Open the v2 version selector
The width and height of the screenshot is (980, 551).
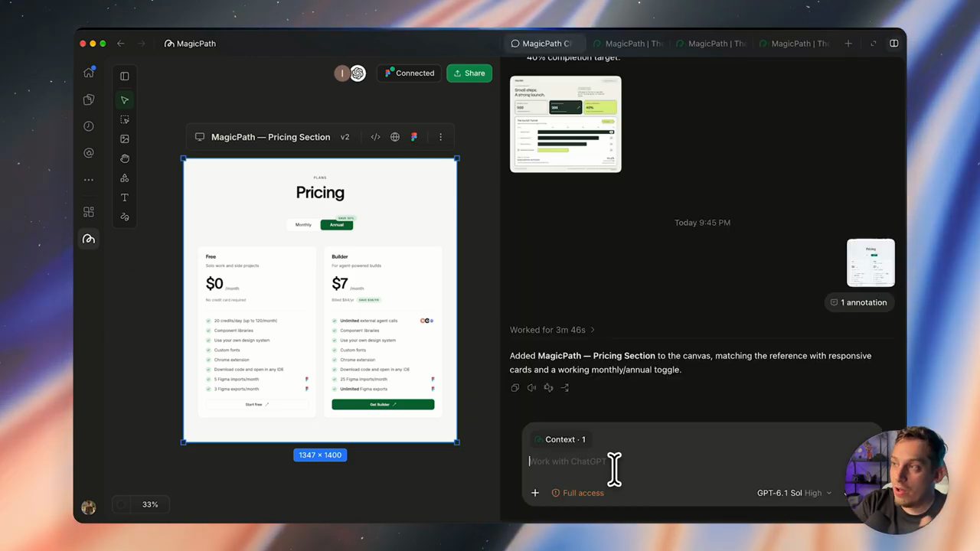click(345, 137)
